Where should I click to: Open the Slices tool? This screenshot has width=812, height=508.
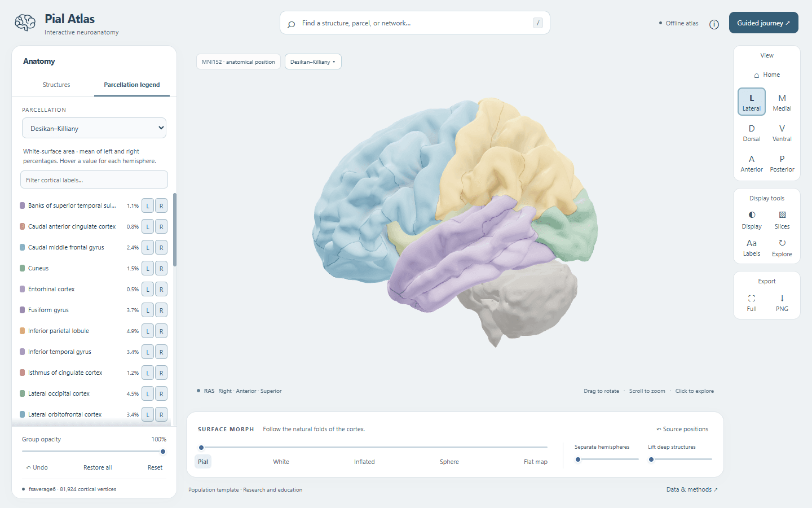782,220
